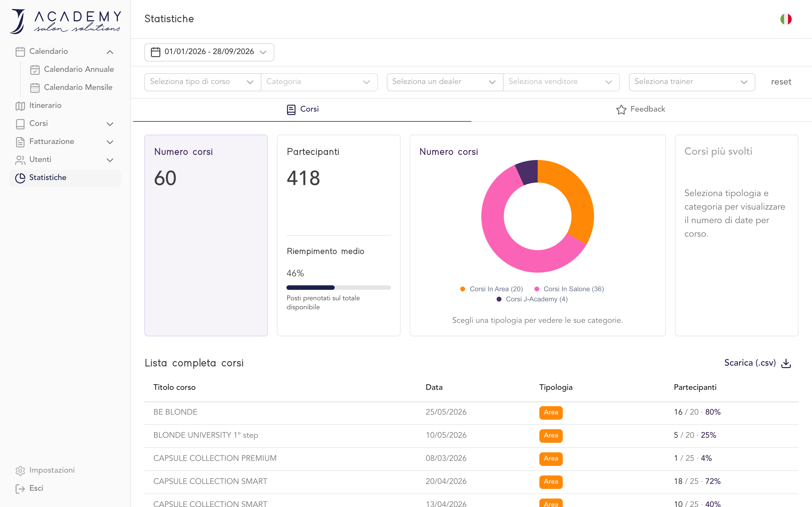Select the Corsi tab

[302, 109]
